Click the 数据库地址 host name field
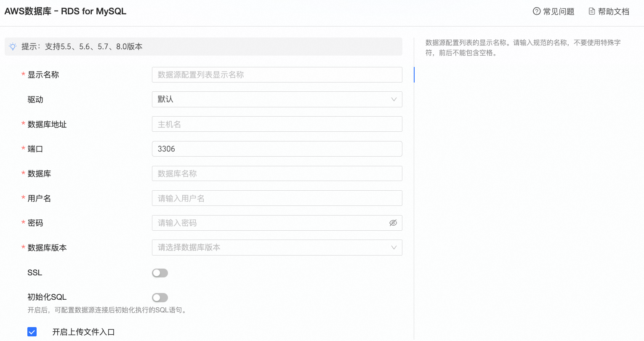The image size is (644, 341). [277, 124]
